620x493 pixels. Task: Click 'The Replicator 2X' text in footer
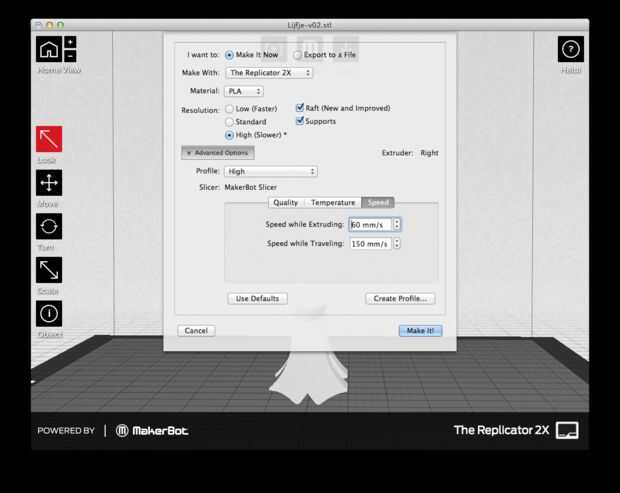(501, 430)
